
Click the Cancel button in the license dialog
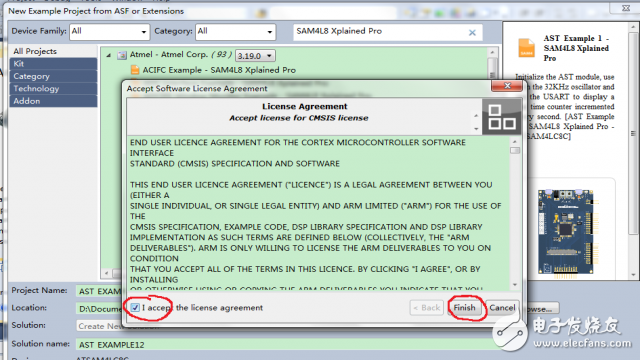(x=502, y=307)
